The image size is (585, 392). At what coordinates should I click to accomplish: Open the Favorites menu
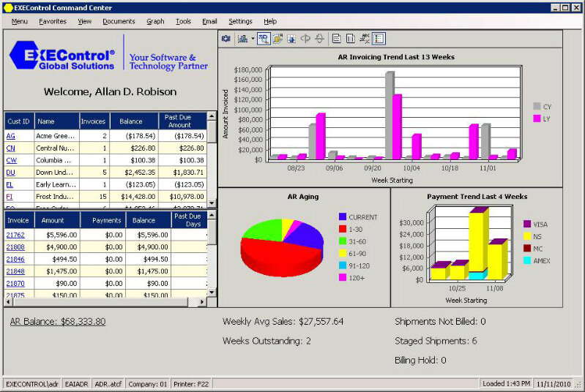(x=53, y=22)
